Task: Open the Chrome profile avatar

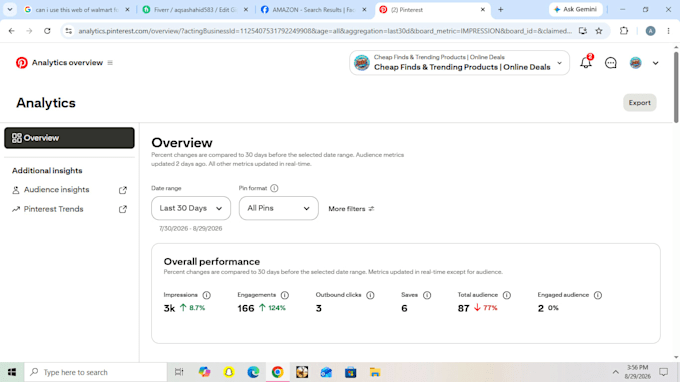Action: (650, 31)
